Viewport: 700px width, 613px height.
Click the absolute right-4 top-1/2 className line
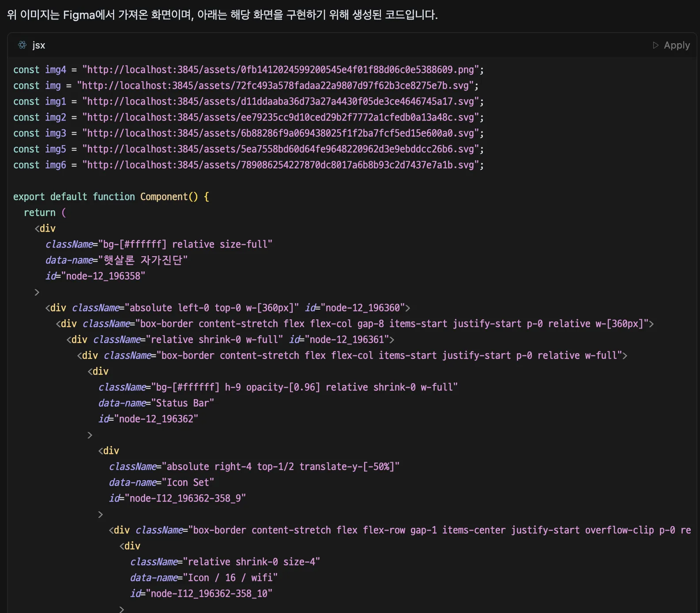tap(254, 467)
